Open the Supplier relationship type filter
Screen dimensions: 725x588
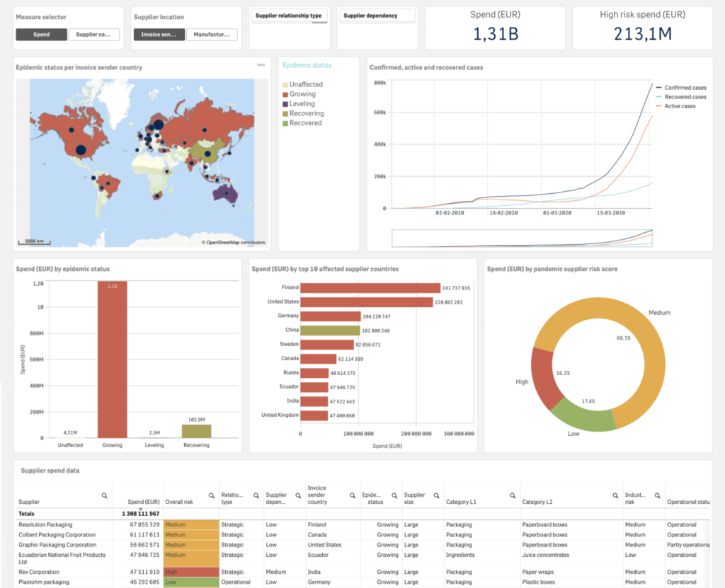pyautogui.click(x=289, y=16)
